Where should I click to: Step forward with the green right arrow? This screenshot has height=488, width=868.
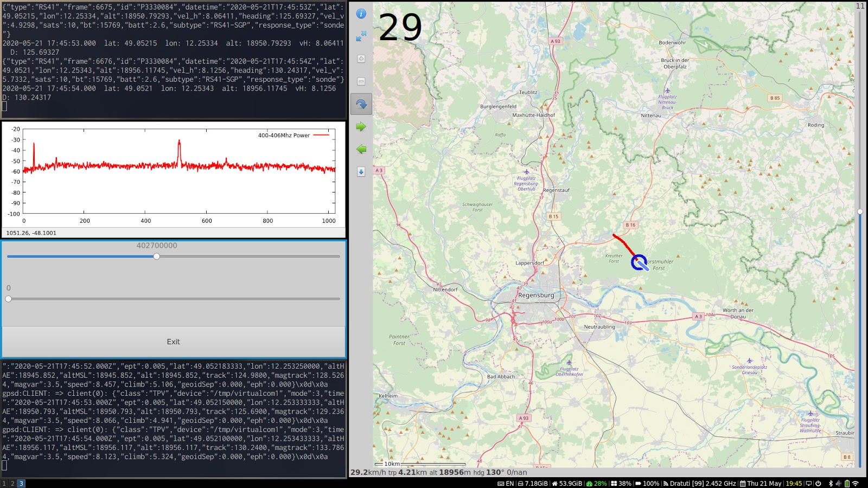[x=361, y=125]
